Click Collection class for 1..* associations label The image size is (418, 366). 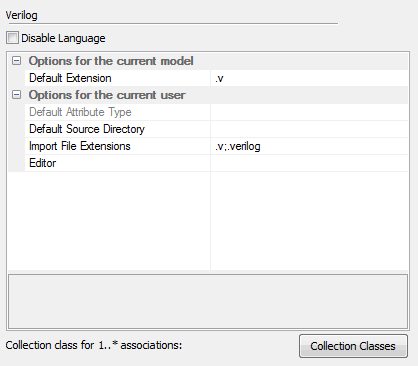pos(94,345)
